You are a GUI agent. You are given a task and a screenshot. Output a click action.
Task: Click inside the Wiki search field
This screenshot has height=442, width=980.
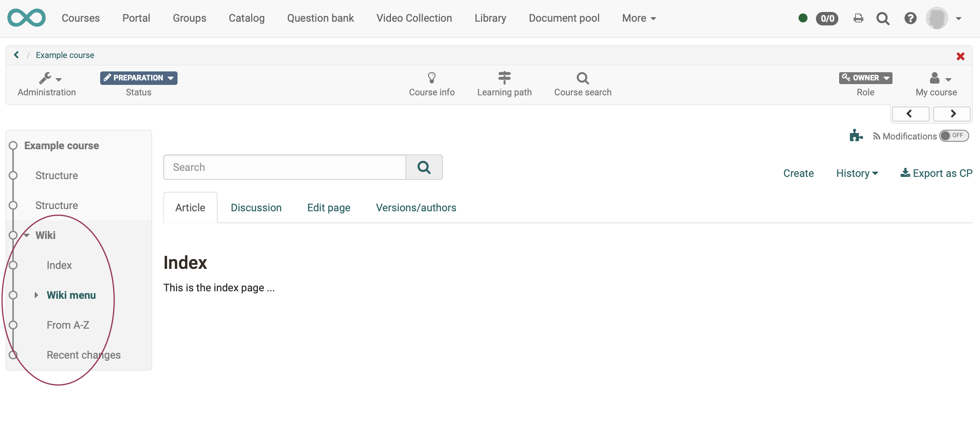pos(281,167)
